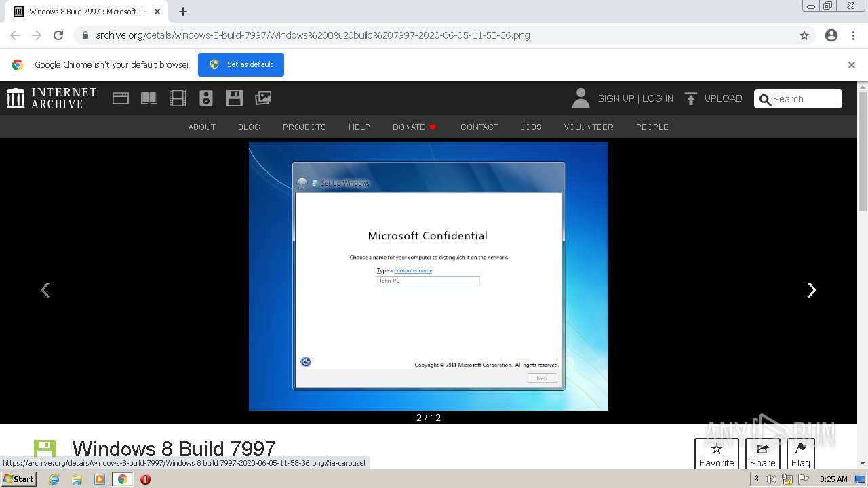Go to previous carousel image
Viewport: 868px width, 488px height.
(x=45, y=290)
